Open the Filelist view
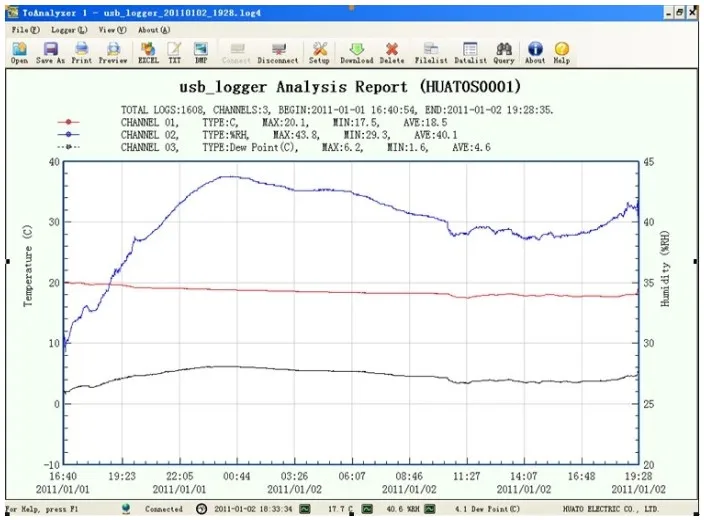This screenshot has width=704, height=520. 431,50
